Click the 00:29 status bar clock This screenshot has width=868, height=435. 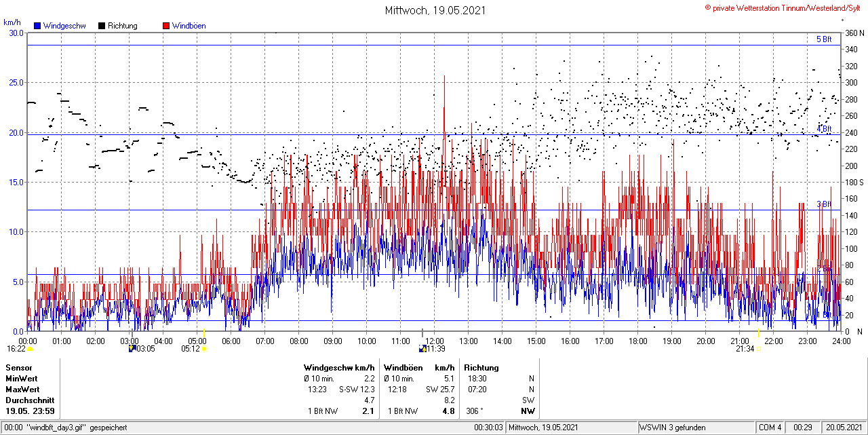click(x=803, y=428)
